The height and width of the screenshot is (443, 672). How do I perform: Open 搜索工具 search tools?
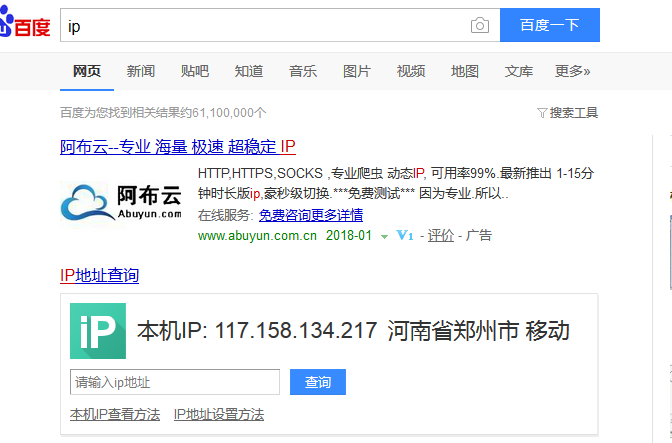[x=573, y=113]
